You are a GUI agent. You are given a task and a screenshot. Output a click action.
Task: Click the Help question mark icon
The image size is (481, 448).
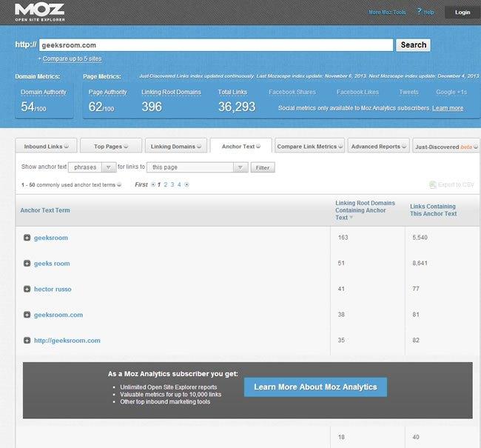pyautogui.click(x=420, y=12)
